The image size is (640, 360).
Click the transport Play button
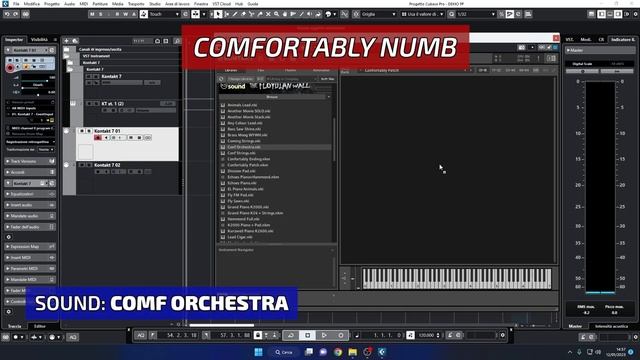pos(324,335)
